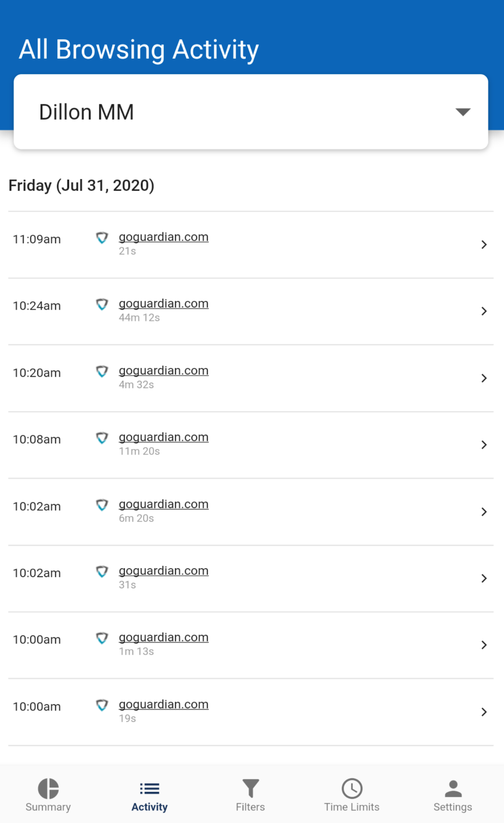This screenshot has height=823, width=504.
Task: Open the Settings person icon
Action: coord(453,788)
